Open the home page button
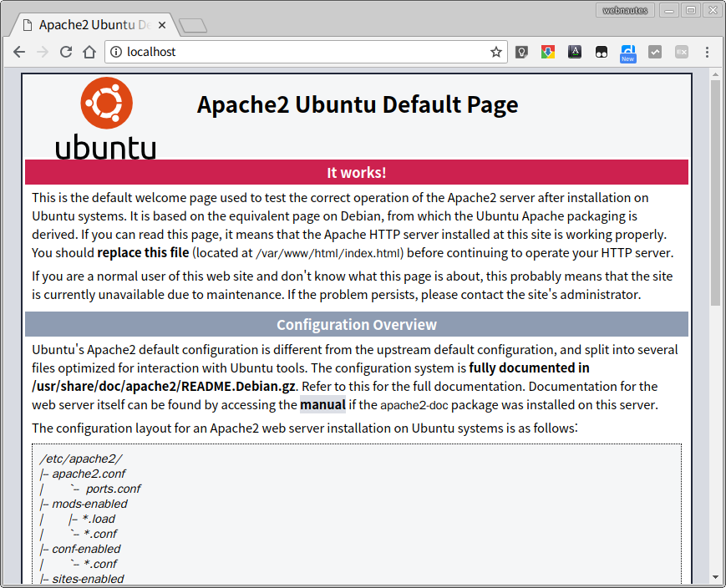726x588 pixels. 89,52
